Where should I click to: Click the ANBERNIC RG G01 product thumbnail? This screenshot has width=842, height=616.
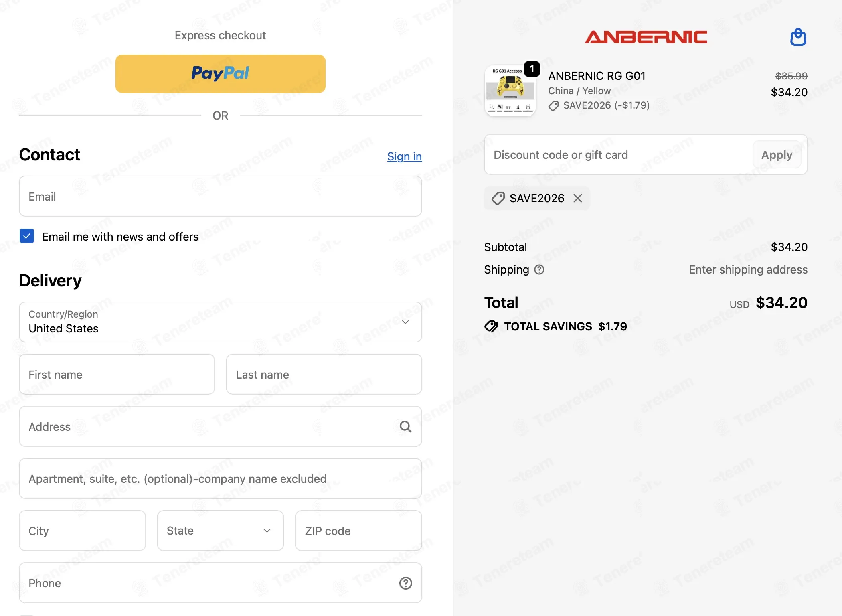click(x=510, y=91)
